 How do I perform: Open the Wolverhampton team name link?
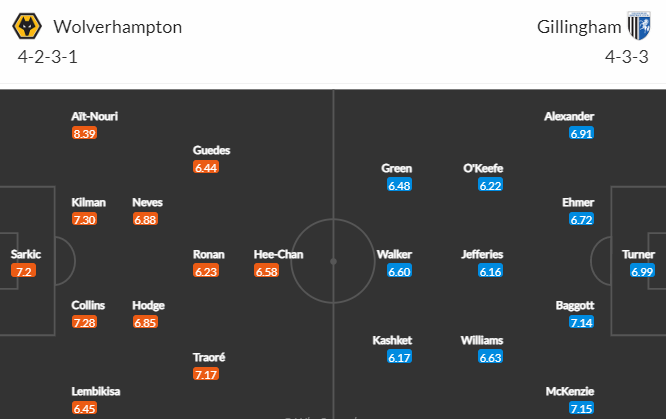point(118,27)
